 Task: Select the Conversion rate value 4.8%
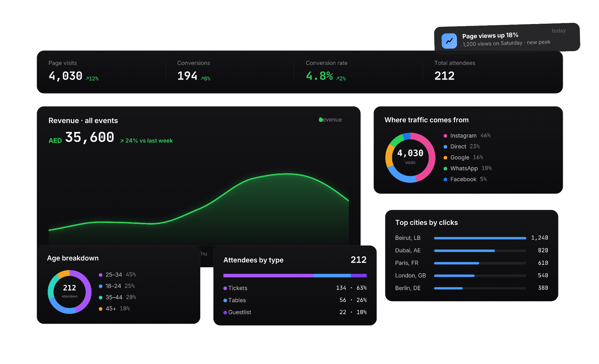pyautogui.click(x=319, y=76)
